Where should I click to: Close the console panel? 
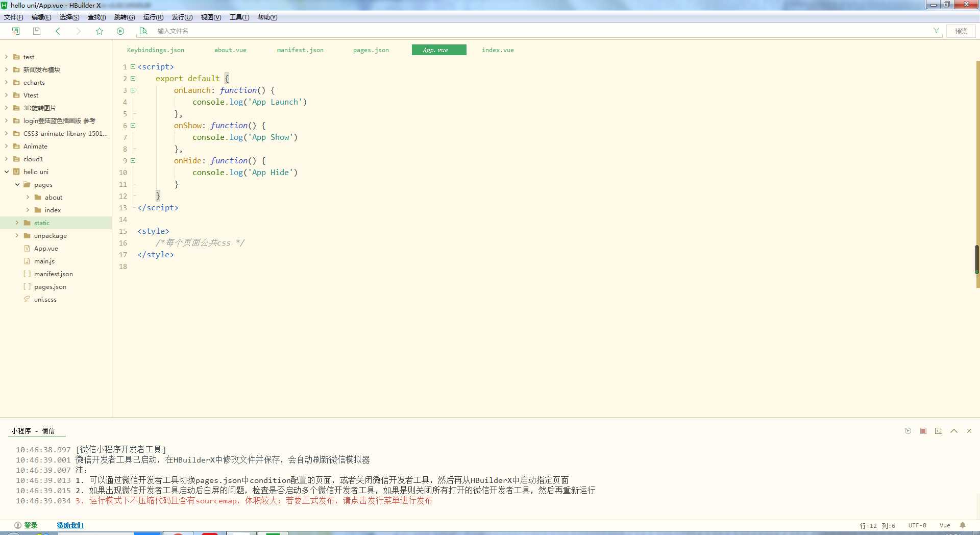(969, 431)
